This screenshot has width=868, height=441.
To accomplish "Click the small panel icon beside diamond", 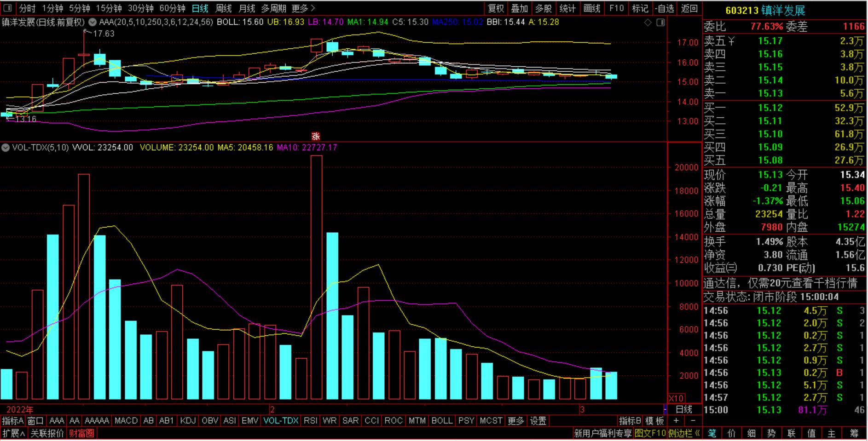I will coord(661,22).
